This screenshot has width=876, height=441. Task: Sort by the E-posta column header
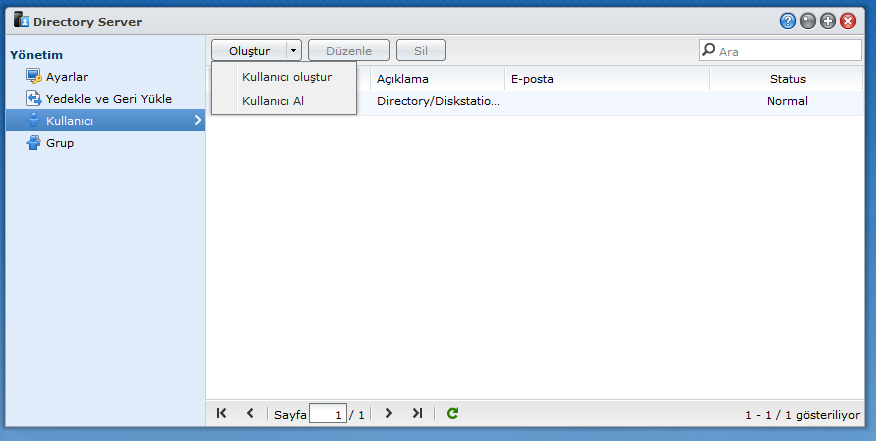[606, 79]
